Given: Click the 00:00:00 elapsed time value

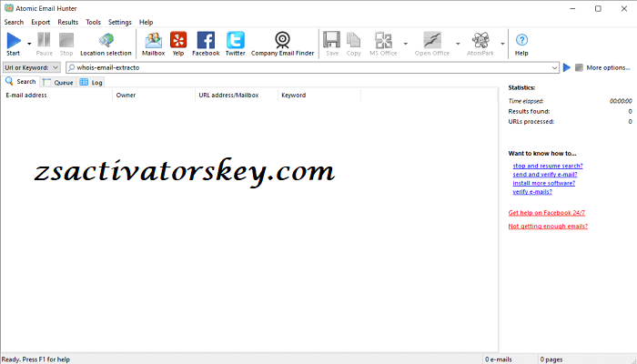Looking at the screenshot, I should pyautogui.click(x=621, y=101).
